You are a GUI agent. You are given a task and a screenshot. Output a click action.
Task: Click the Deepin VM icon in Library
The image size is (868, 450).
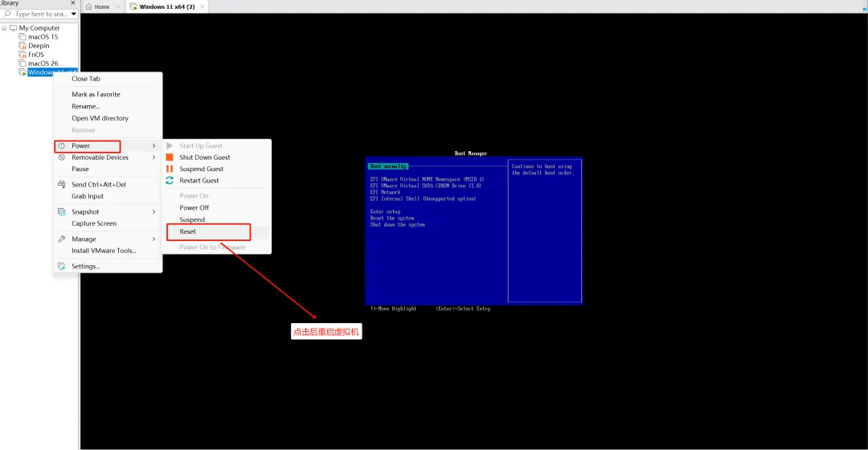coord(23,46)
